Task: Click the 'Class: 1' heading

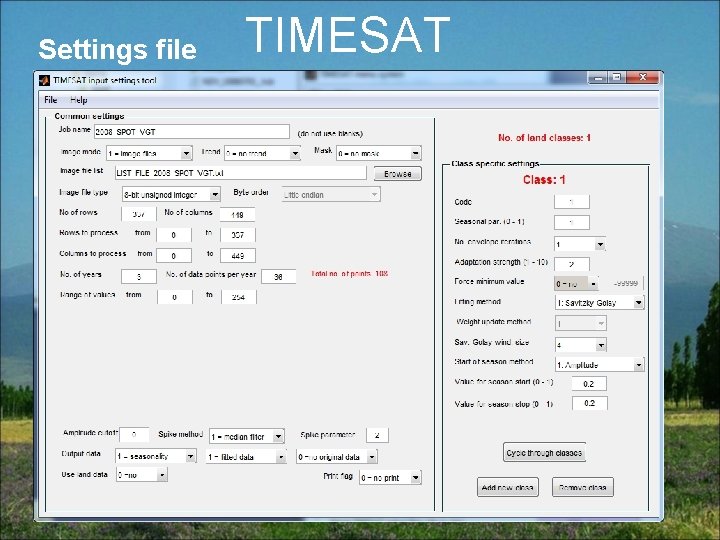Action: pyautogui.click(x=544, y=180)
